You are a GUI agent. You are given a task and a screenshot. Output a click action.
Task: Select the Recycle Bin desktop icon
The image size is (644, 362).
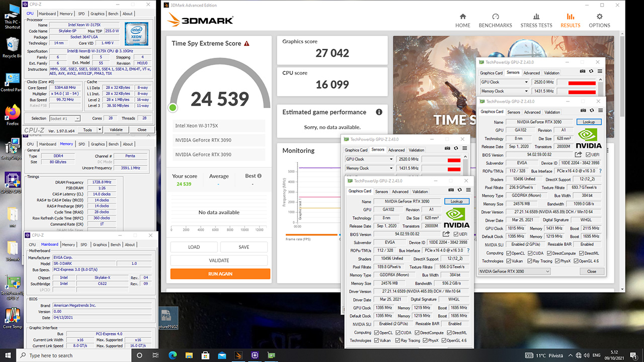click(x=12, y=48)
